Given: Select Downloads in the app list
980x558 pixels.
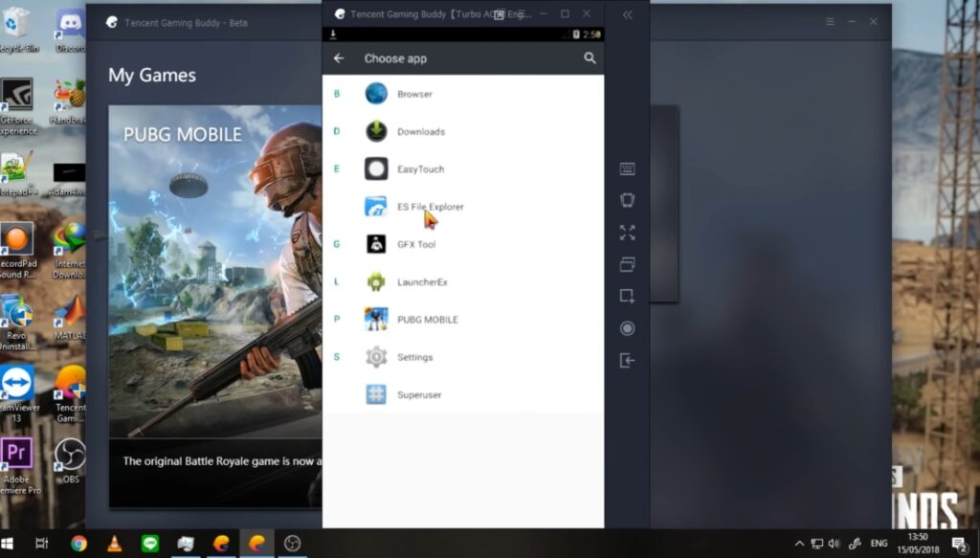Looking at the screenshot, I should 420,131.
